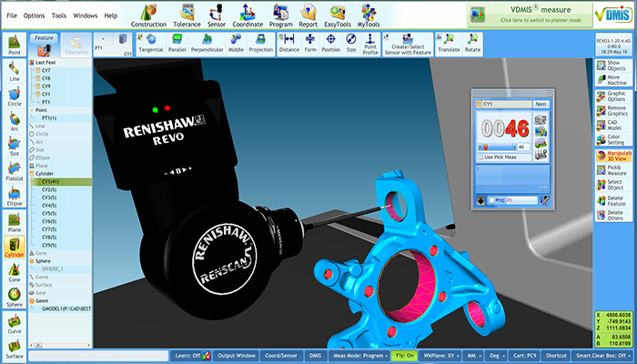The width and height of the screenshot is (637, 364).
Task: Select the Cone feature tool
Action: point(15,273)
